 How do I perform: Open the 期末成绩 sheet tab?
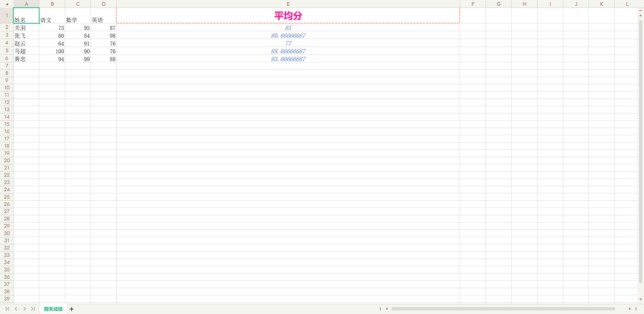click(x=53, y=309)
